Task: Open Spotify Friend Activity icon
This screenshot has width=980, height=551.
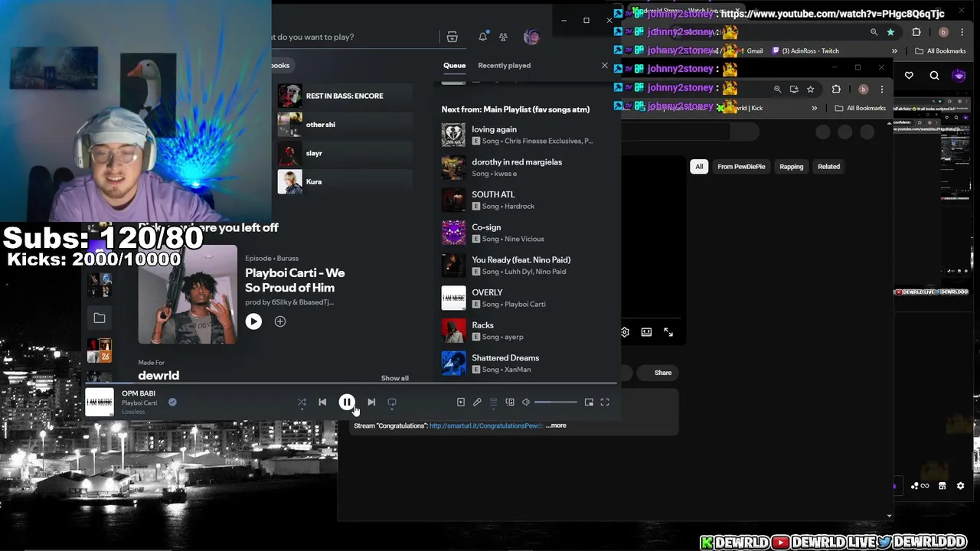Action: click(503, 37)
